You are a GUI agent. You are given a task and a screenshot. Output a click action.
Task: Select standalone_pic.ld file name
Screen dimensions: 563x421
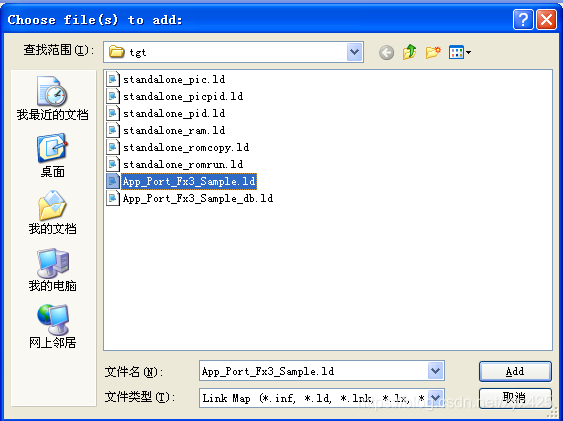pyautogui.click(x=174, y=79)
